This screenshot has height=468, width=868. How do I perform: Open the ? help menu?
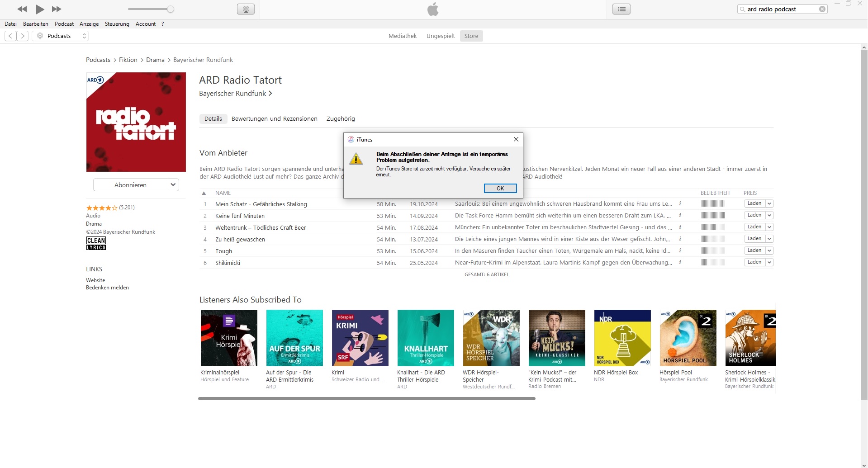point(162,24)
